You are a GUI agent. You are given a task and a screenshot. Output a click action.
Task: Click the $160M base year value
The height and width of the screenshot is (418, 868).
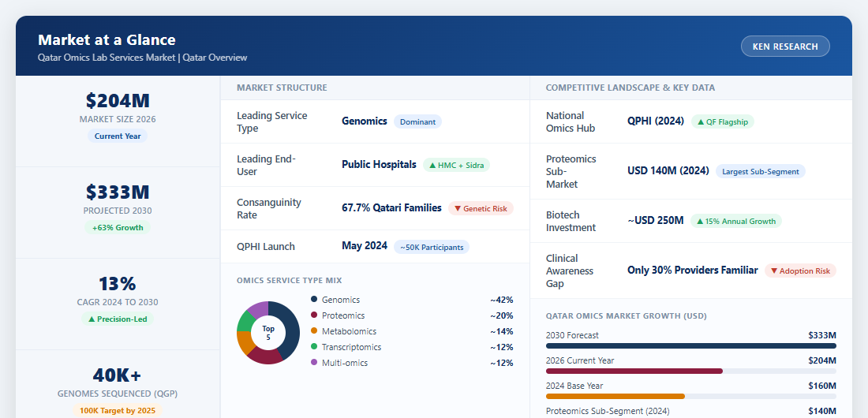pos(822,386)
